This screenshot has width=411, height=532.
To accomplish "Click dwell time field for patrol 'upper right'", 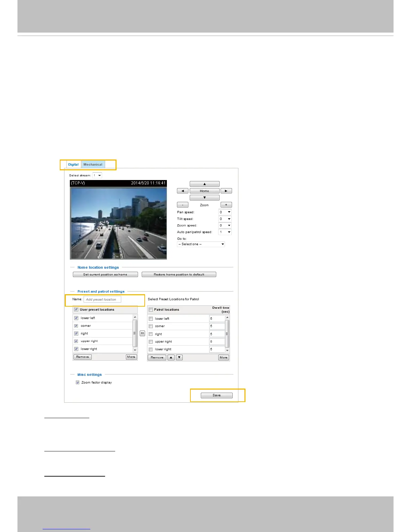I will 217,342.
